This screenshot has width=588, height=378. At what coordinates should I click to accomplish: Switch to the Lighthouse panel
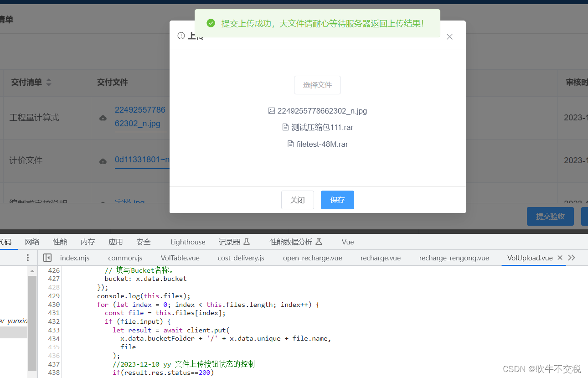(x=188, y=242)
